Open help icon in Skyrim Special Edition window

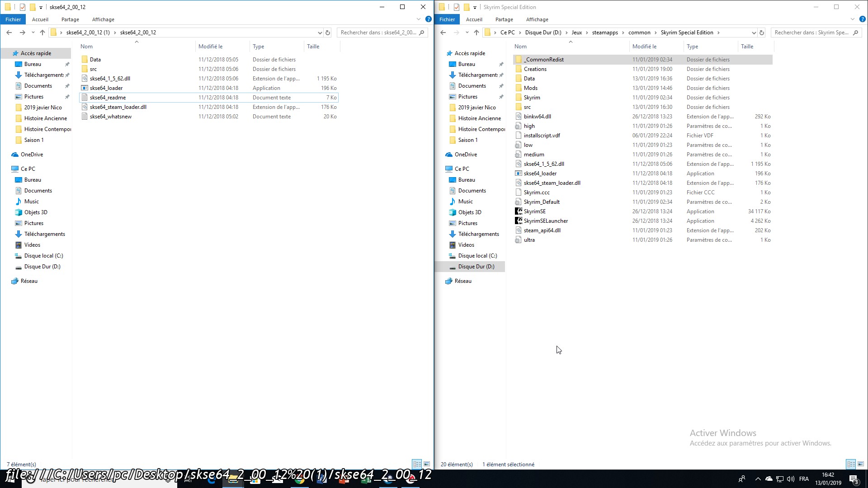(862, 19)
